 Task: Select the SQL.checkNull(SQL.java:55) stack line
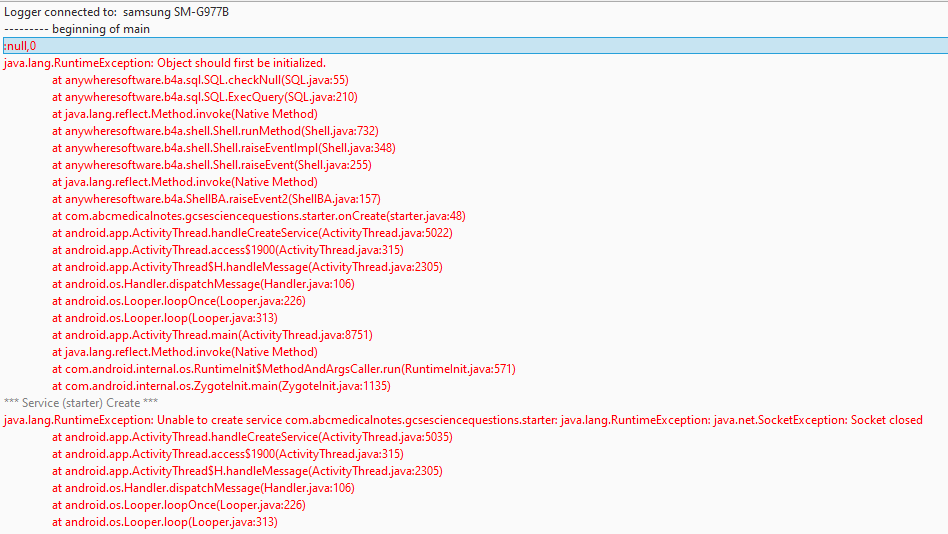pos(200,80)
